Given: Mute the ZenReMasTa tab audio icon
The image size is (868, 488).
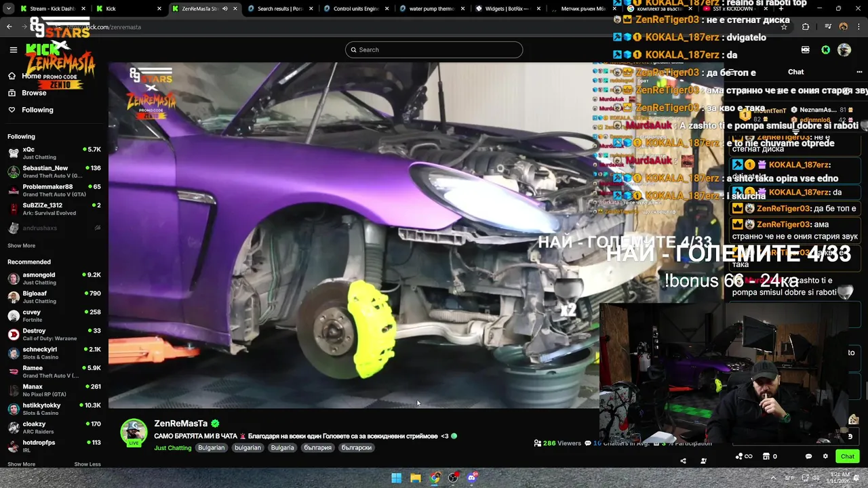Looking at the screenshot, I should coord(224,9).
